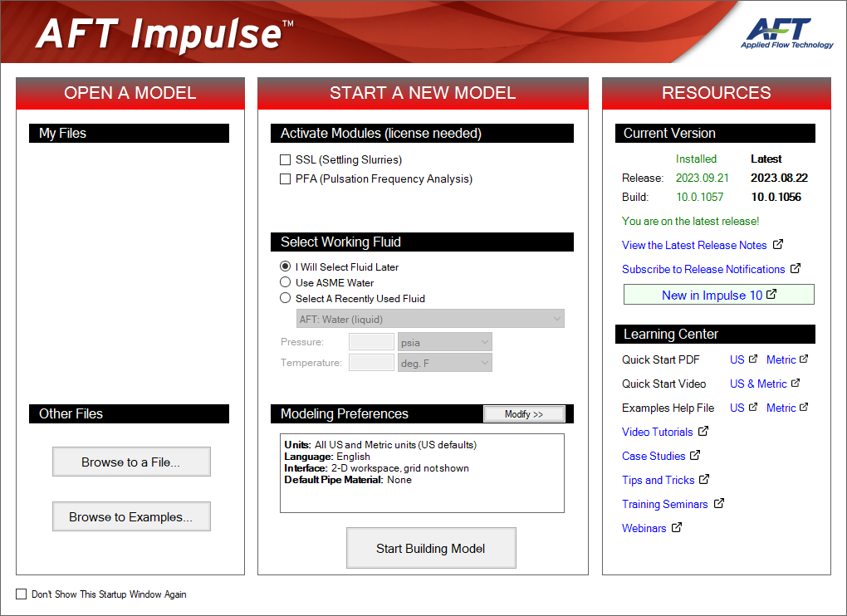Click external link icon beside Tips and Tricks

(705, 480)
